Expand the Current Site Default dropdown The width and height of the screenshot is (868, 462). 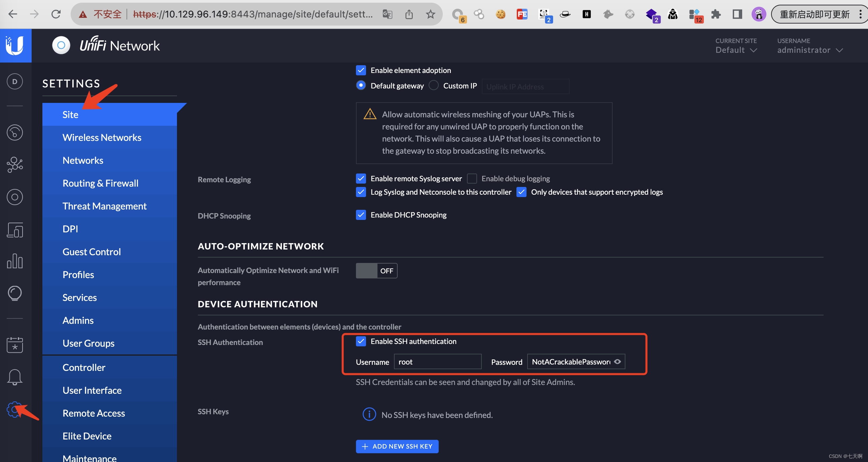click(736, 50)
